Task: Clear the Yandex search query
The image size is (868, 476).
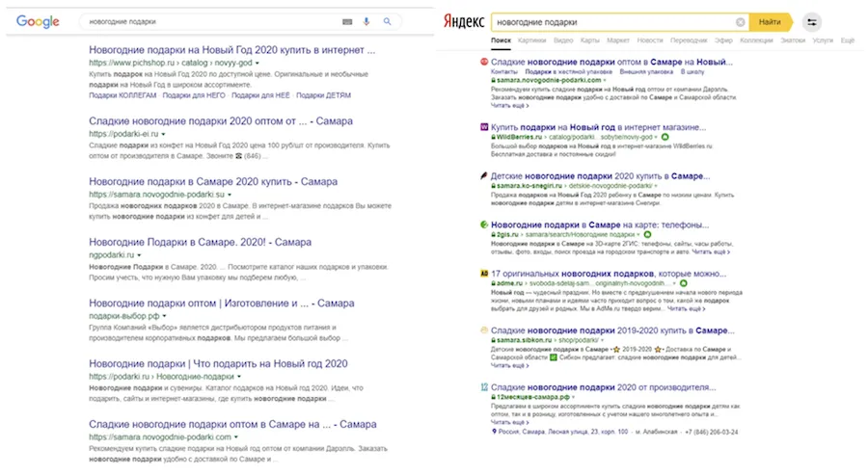Action: pyautogui.click(x=740, y=22)
